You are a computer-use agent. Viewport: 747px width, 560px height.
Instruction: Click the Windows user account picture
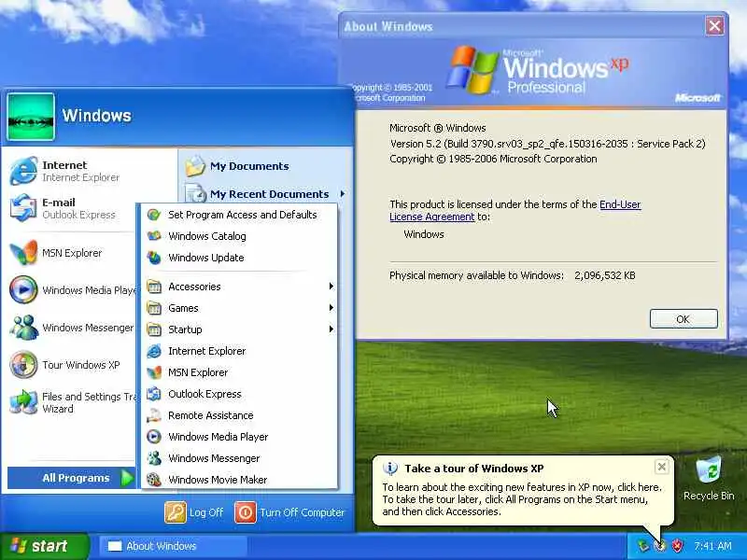tap(31, 117)
